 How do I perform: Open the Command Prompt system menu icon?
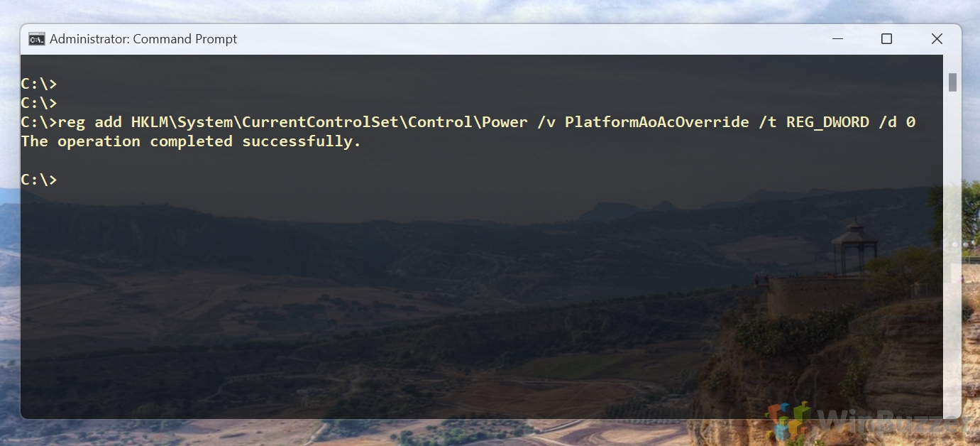[x=36, y=39]
